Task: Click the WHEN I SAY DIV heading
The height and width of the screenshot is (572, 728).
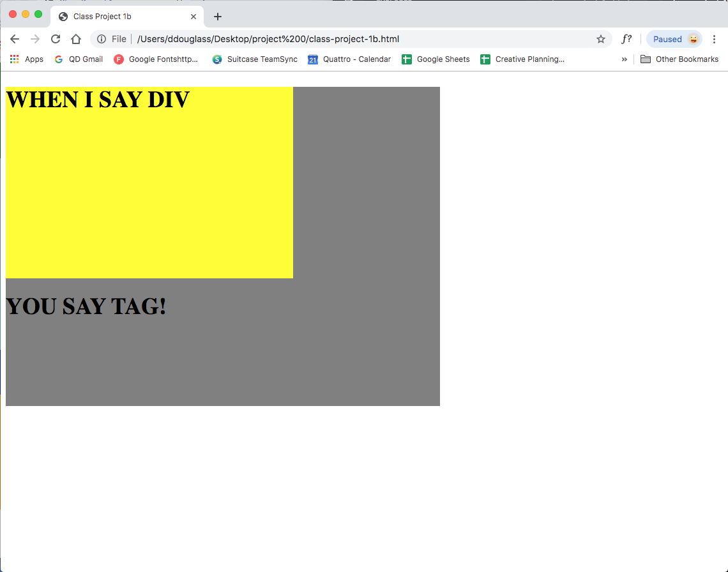Action: point(98,100)
